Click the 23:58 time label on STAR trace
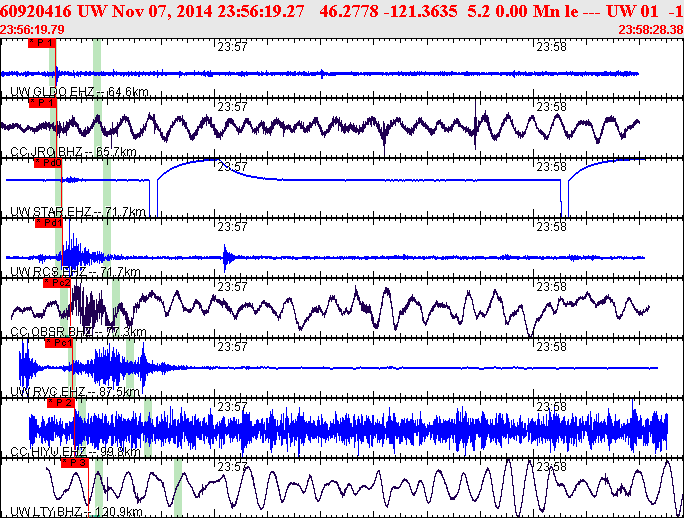 [551, 167]
